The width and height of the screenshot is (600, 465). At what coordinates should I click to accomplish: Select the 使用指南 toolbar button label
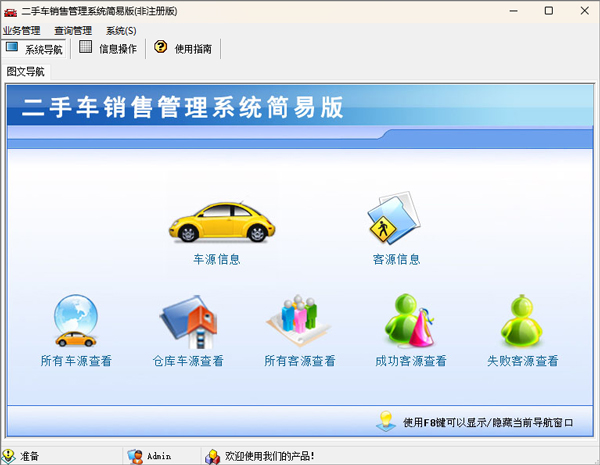(x=193, y=49)
